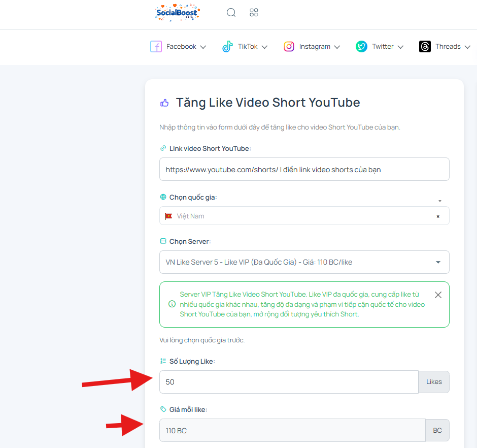Click the Số Lượng Like label
Viewport: 477px width, 448px height.
(192, 362)
